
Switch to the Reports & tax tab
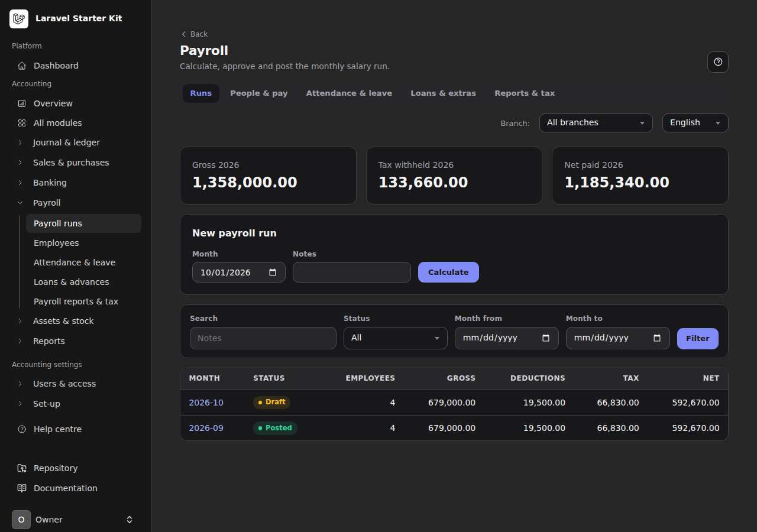(x=525, y=93)
